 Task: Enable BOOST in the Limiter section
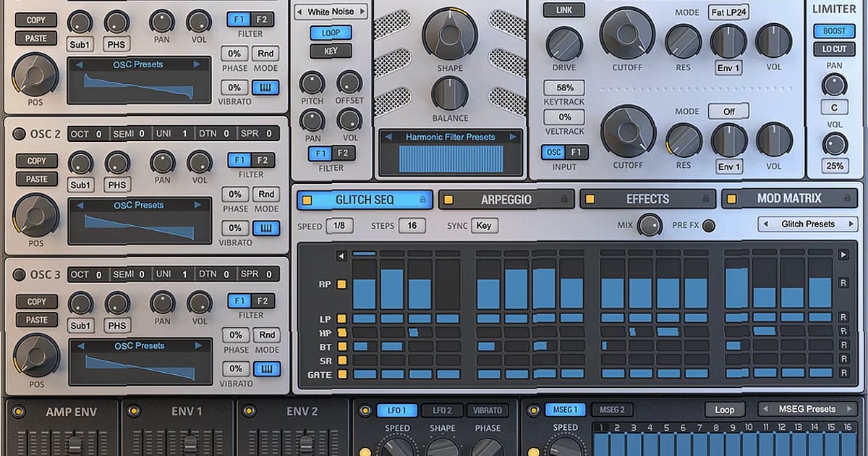833,31
